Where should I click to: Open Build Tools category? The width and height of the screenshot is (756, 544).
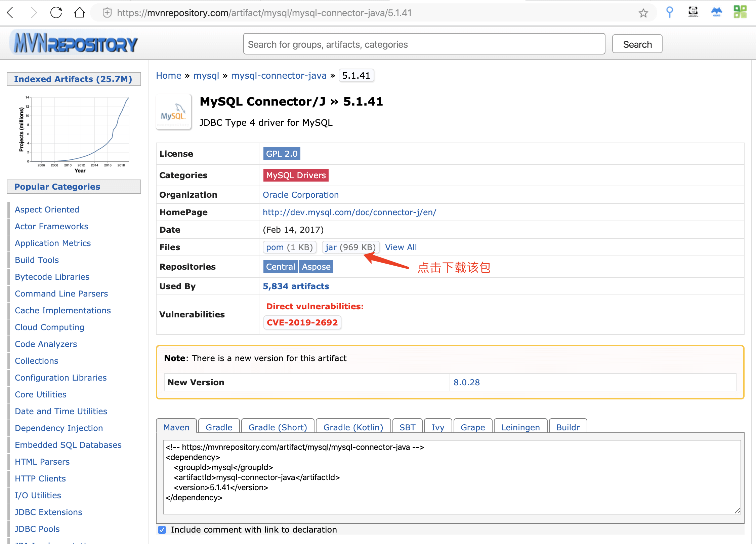click(x=37, y=260)
